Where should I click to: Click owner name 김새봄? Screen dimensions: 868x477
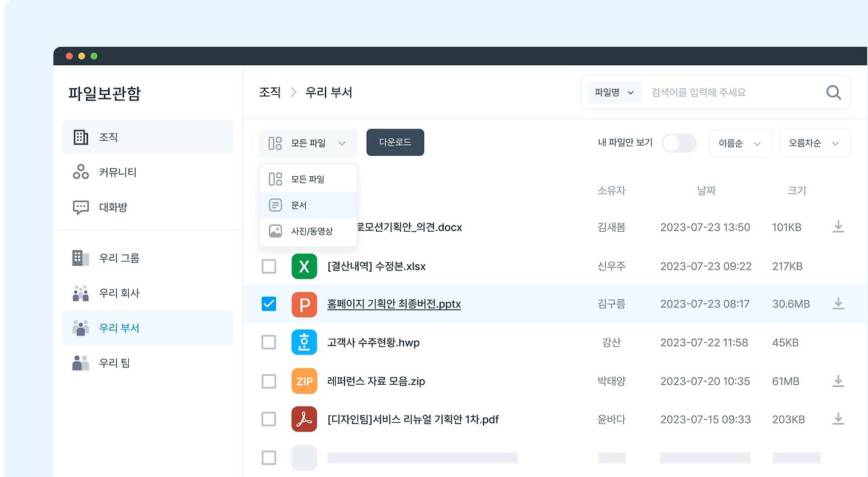(612, 227)
